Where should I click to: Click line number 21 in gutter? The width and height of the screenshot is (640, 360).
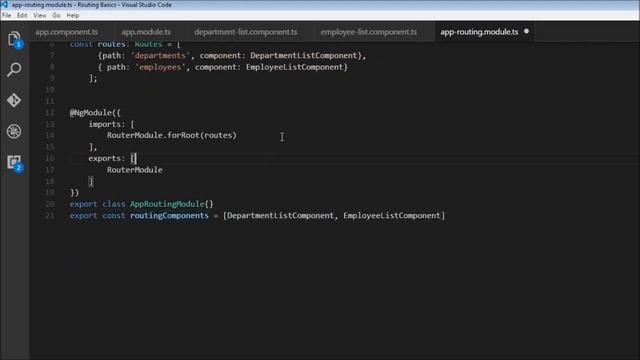50,216
